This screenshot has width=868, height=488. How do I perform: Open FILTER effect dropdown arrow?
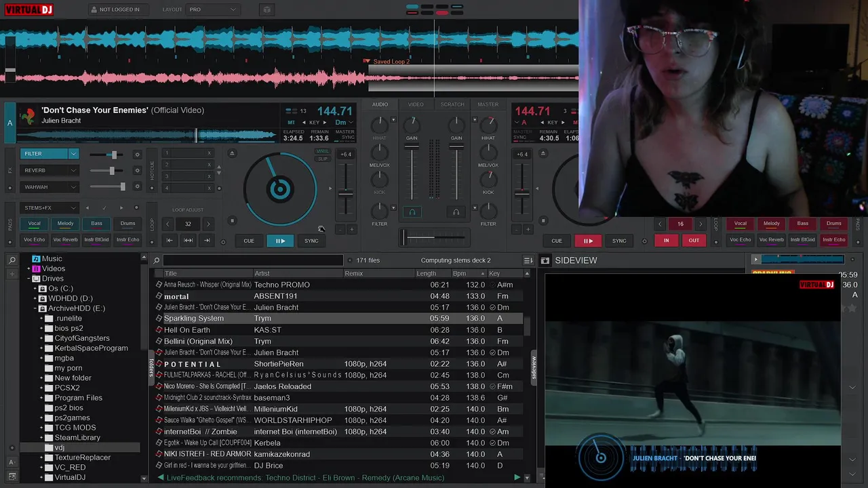[73, 154]
